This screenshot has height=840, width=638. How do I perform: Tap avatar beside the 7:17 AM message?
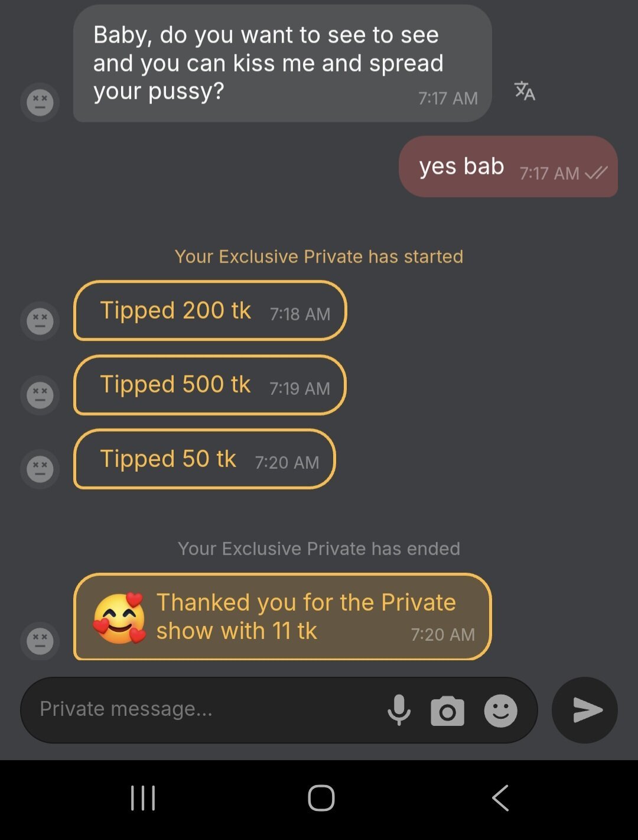point(40,102)
